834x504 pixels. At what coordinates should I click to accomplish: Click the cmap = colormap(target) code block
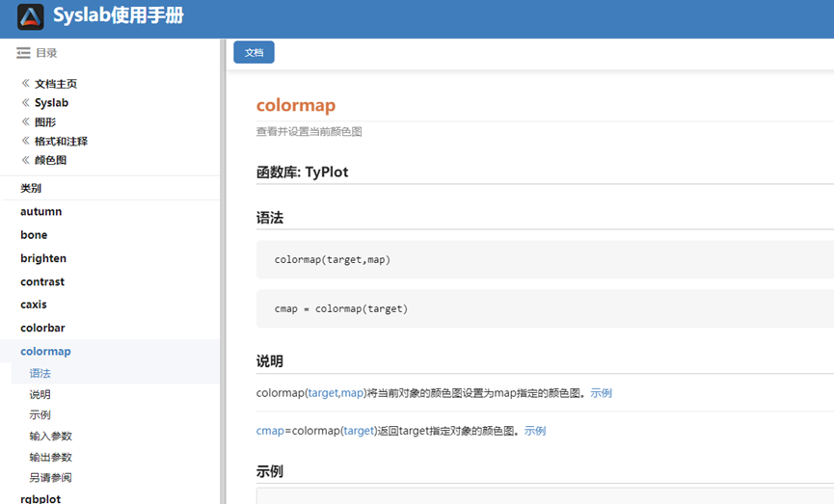(545, 309)
